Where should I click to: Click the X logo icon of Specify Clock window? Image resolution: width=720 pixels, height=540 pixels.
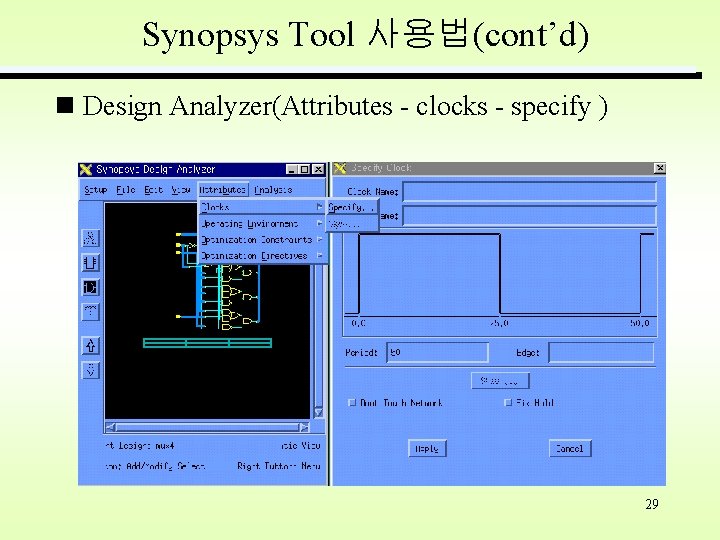click(340, 168)
